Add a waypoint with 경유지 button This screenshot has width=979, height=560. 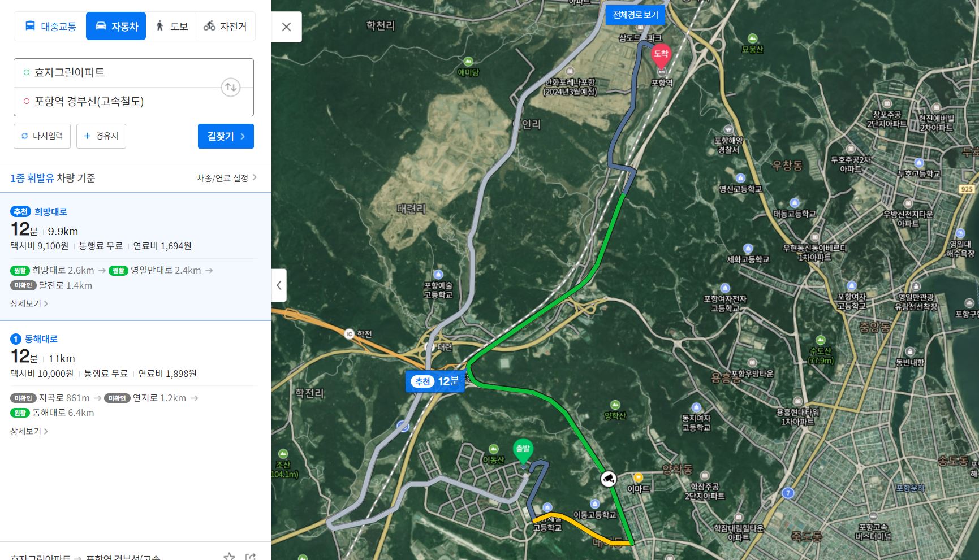101,136
